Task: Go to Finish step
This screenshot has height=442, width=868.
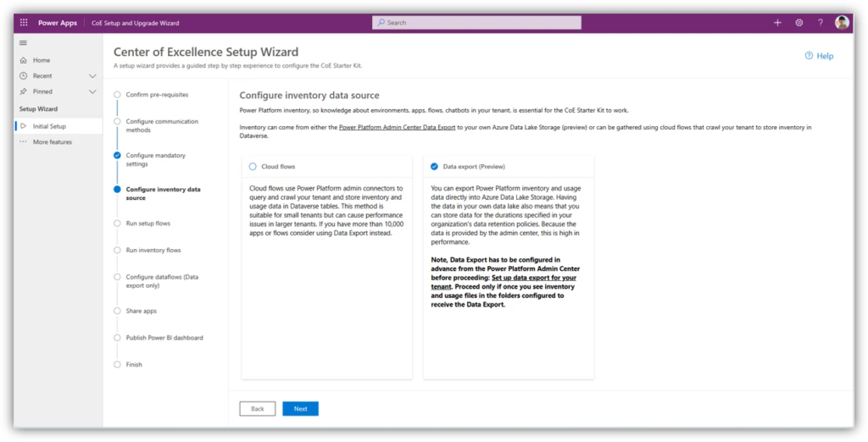Action: point(133,365)
